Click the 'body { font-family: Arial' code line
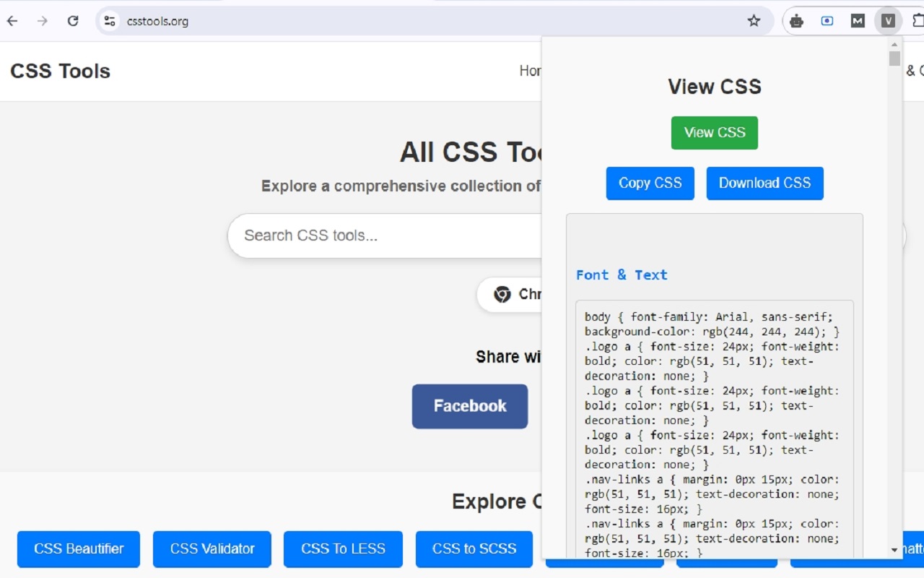Screen dimensions: 924x578 (709, 317)
